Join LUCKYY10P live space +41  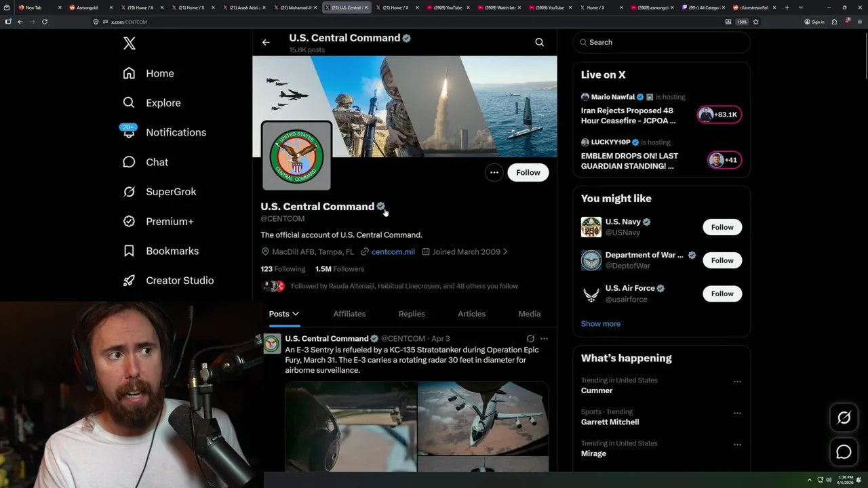(724, 160)
